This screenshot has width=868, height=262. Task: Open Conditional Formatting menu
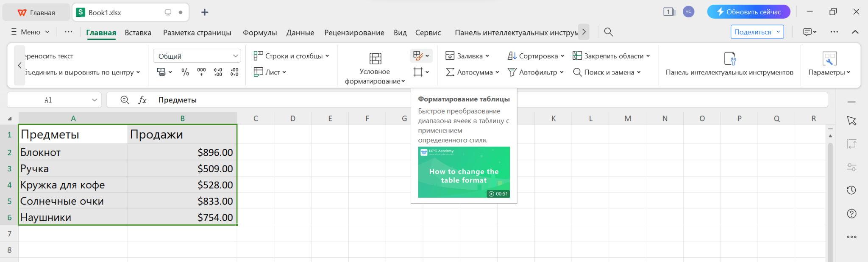(x=375, y=68)
